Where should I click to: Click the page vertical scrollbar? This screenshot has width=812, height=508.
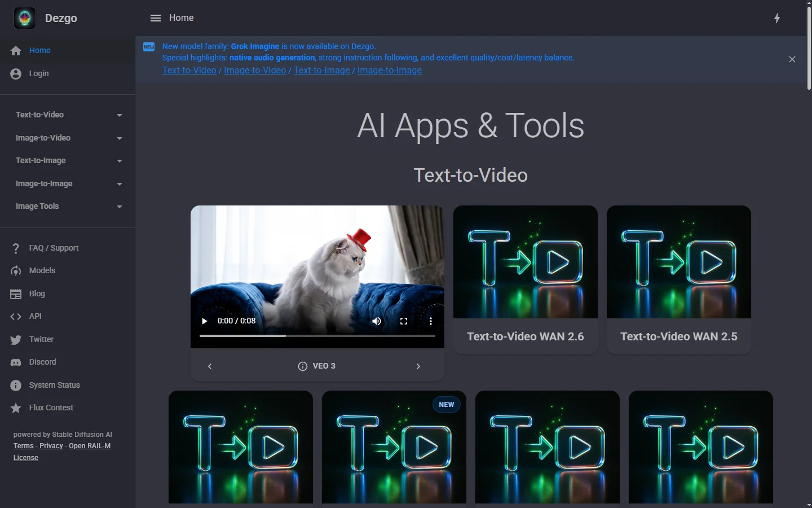pyautogui.click(x=809, y=48)
